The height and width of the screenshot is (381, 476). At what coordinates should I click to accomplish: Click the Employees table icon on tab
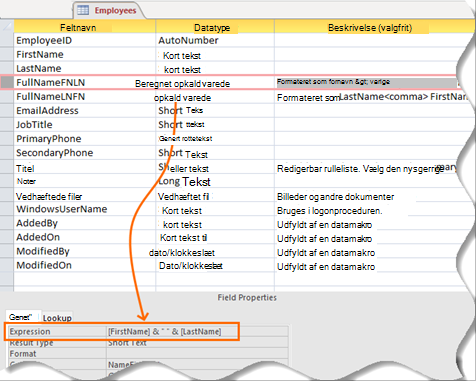(83, 10)
